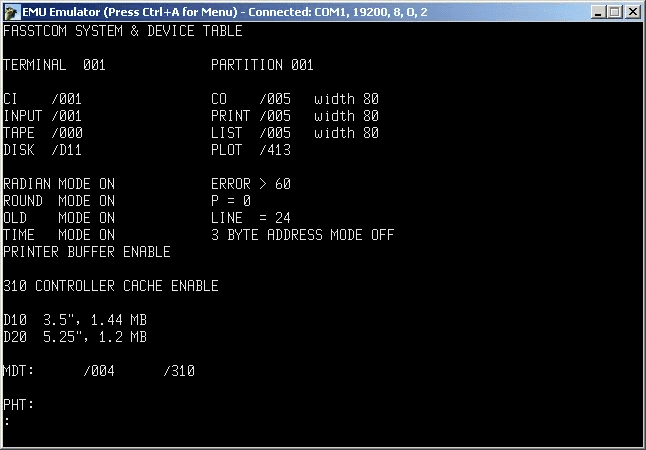Select the 'TERMINAL 001' text

click(54, 65)
